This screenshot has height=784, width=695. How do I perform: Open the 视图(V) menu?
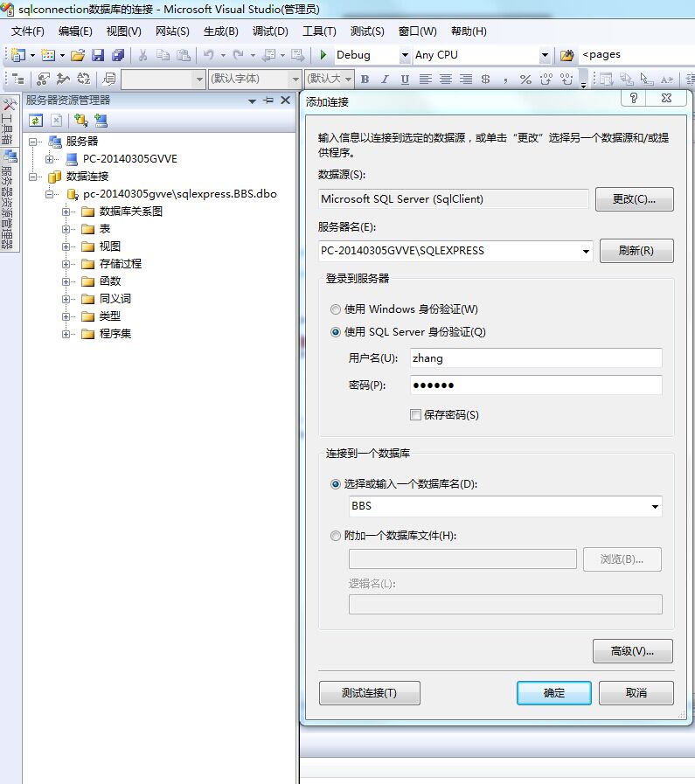[123, 31]
